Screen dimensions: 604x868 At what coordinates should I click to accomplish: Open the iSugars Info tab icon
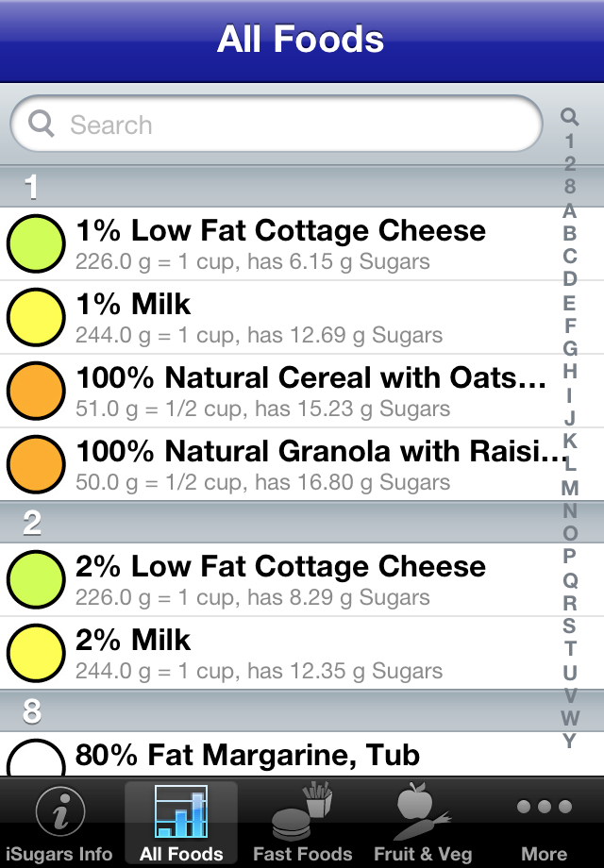[60, 813]
